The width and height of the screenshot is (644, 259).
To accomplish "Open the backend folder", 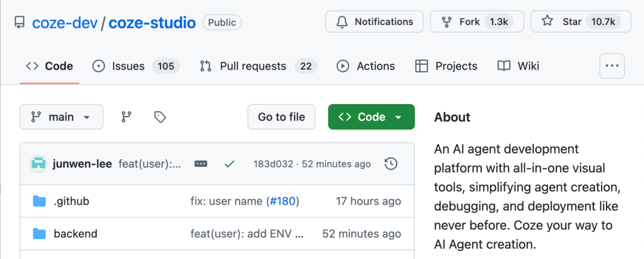I will [76, 234].
